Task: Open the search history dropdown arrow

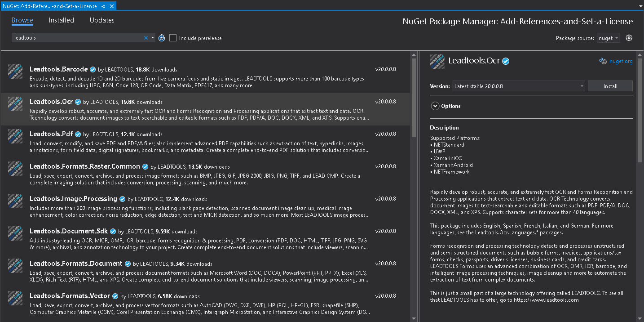Action: click(153, 38)
